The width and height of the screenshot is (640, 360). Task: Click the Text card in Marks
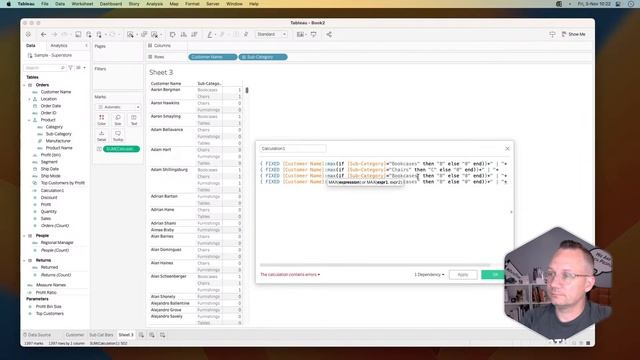(133, 120)
